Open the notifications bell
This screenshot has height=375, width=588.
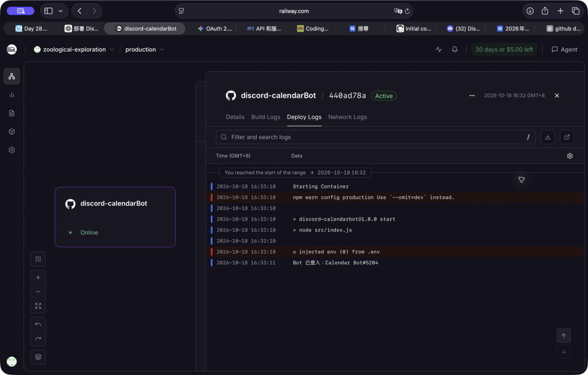[x=455, y=49]
